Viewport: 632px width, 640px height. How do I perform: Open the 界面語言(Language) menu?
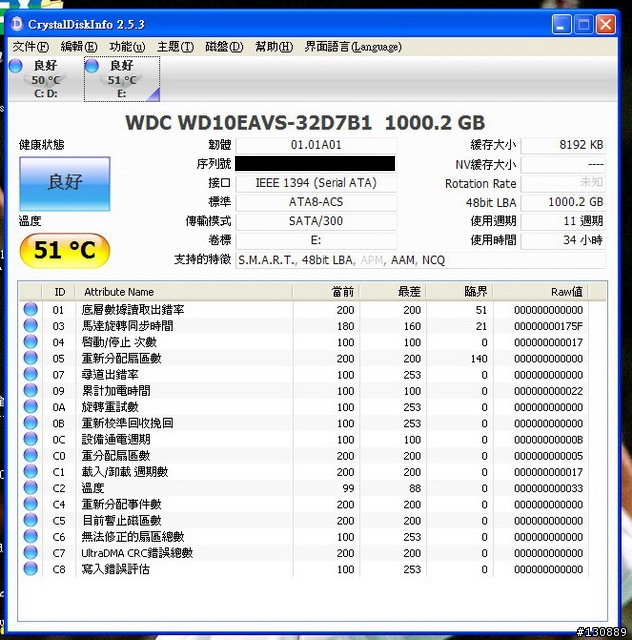[353, 47]
